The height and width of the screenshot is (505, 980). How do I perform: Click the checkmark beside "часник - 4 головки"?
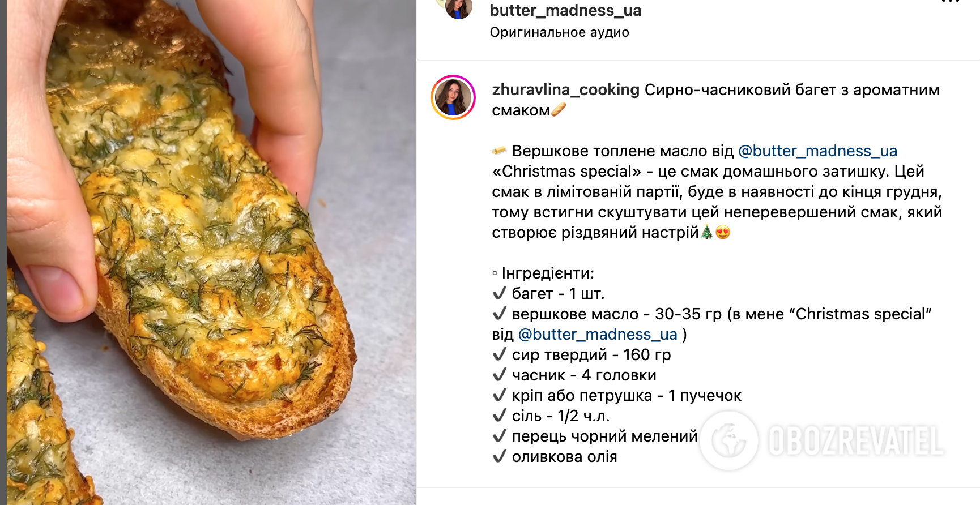point(499,375)
